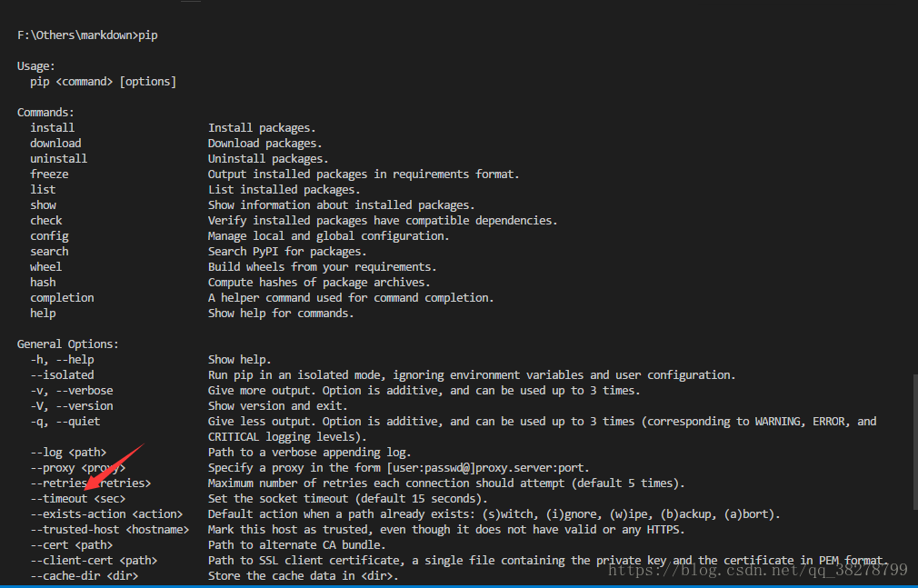918x588 pixels.
Task: Click the "--log <path>" option
Action: click(x=68, y=453)
